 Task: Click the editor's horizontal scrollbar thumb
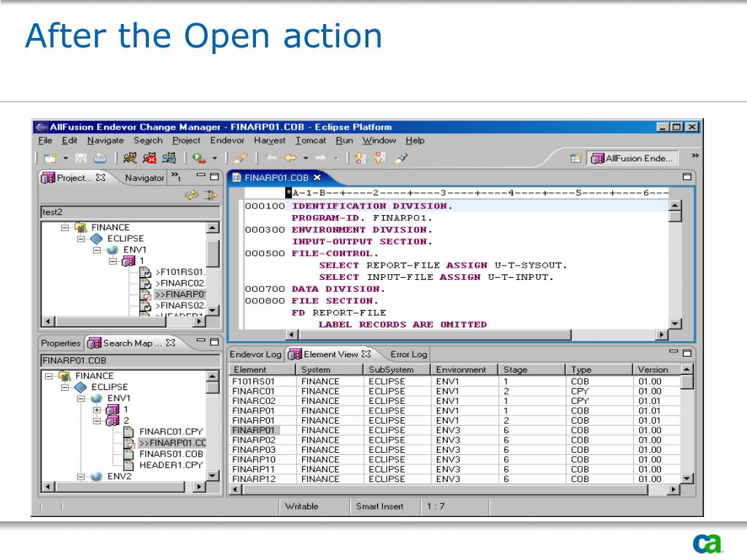click(435, 335)
